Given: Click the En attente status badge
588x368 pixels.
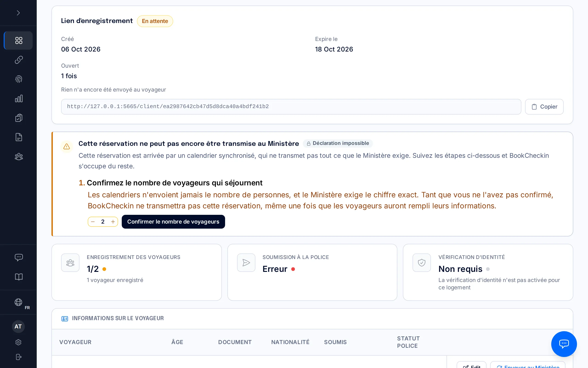Looking at the screenshot, I should (155, 21).
